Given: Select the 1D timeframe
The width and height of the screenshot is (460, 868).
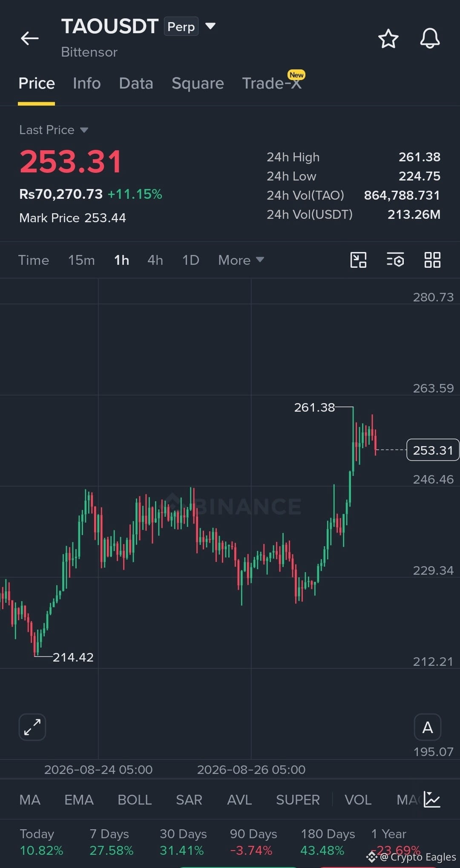Looking at the screenshot, I should click(x=191, y=260).
